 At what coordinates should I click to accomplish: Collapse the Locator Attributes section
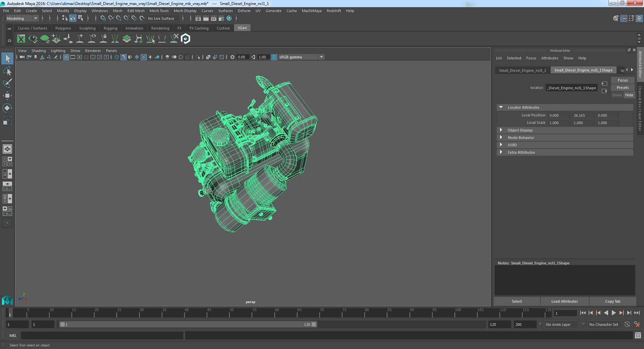point(501,107)
